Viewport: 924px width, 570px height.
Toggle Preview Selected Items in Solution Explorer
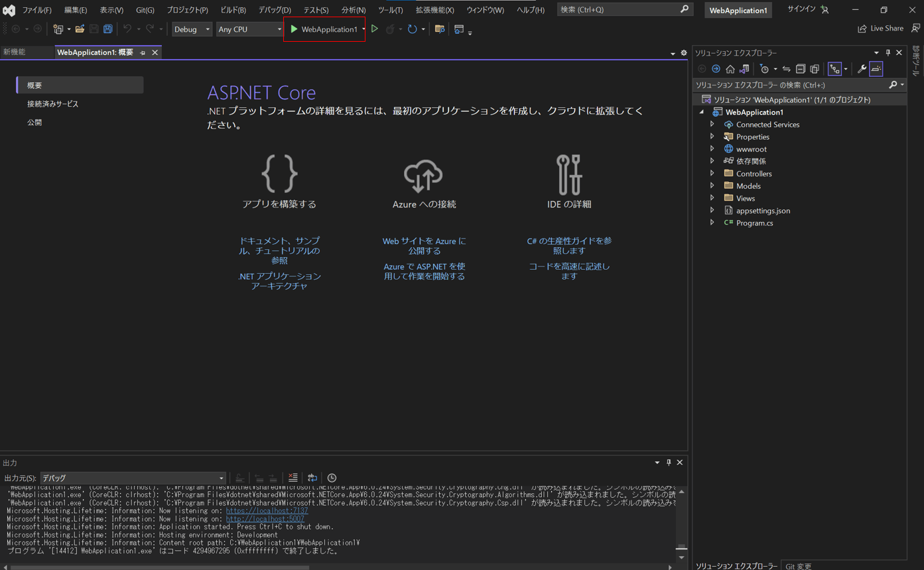[876, 69]
